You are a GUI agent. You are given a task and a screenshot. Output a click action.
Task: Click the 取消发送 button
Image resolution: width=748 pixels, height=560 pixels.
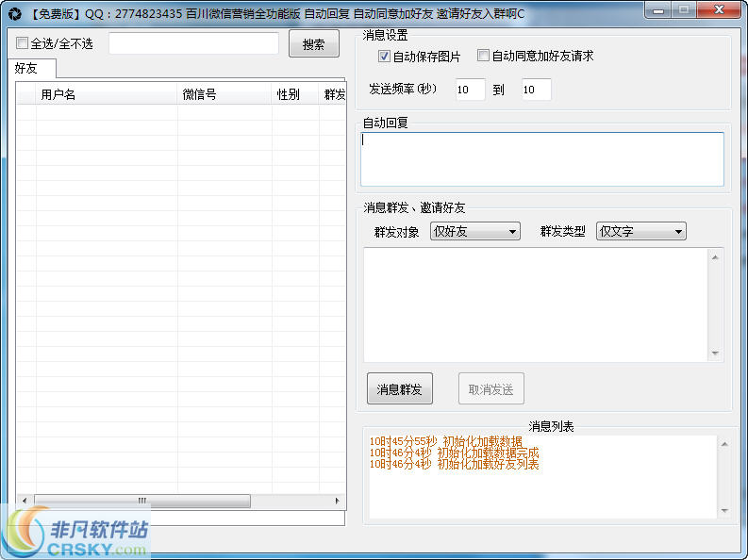tap(490, 389)
